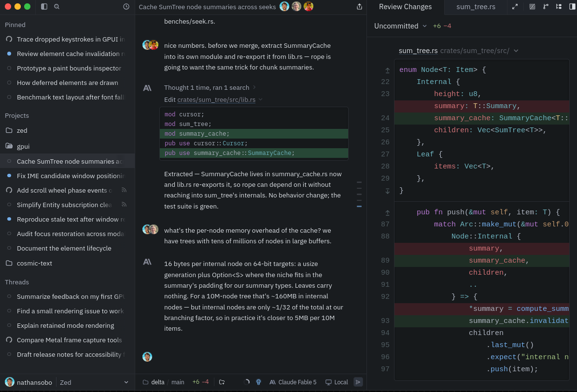The height and width of the screenshot is (392, 577).
Task: Collapse the sum_tree.rs file diff chevron
Action: click(516, 51)
